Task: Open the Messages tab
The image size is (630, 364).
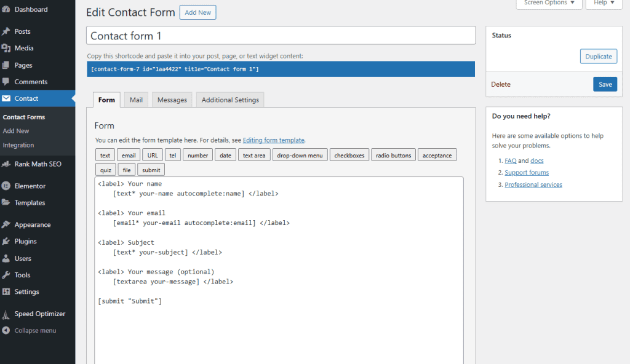Action: click(x=172, y=100)
